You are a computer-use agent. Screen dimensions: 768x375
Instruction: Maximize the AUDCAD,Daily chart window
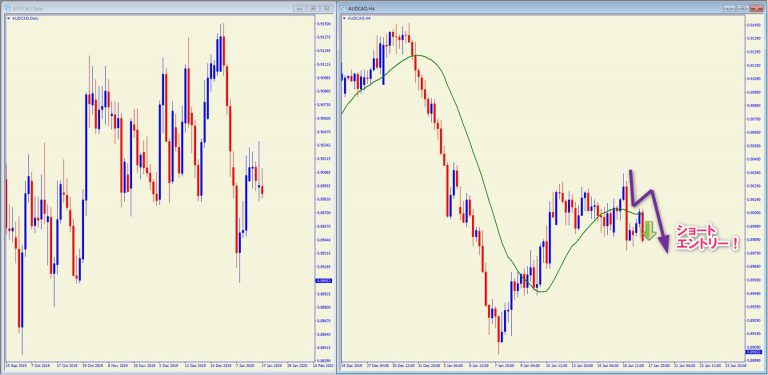313,8
